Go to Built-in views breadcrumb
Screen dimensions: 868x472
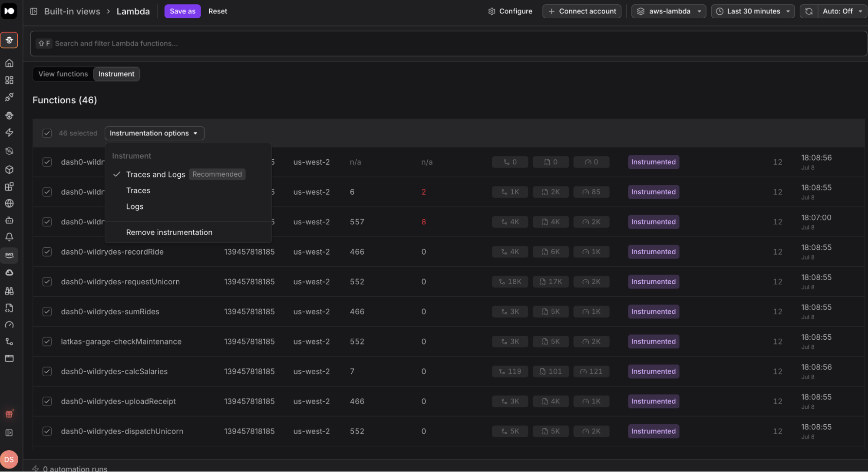(72, 11)
